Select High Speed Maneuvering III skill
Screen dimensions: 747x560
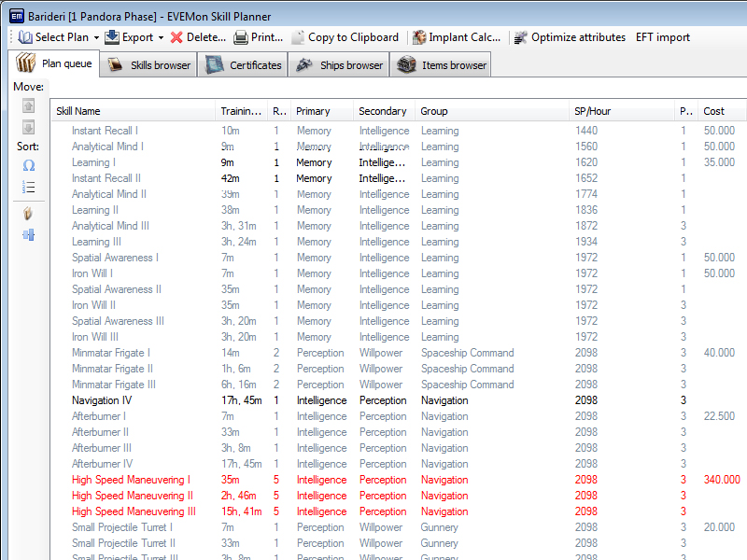point(134,511)
